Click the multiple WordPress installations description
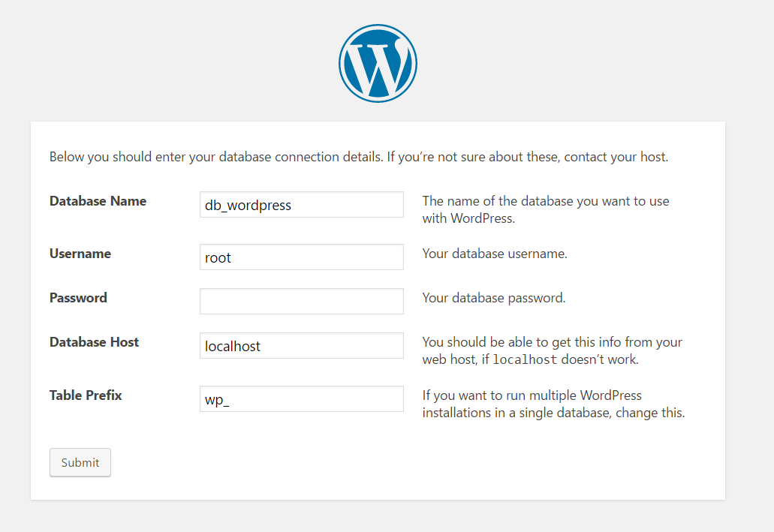This screenshot has height=532, width=774. click(553, 404)
